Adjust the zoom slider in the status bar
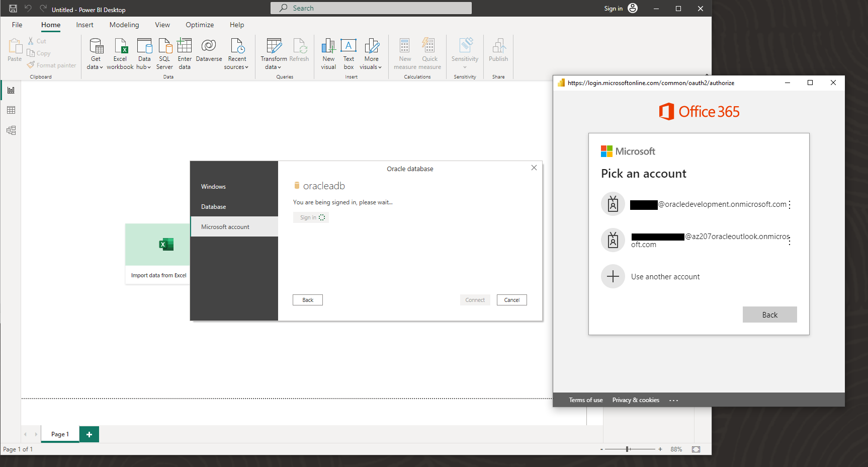Screen dimensions: 868x467 click(627, 449)
